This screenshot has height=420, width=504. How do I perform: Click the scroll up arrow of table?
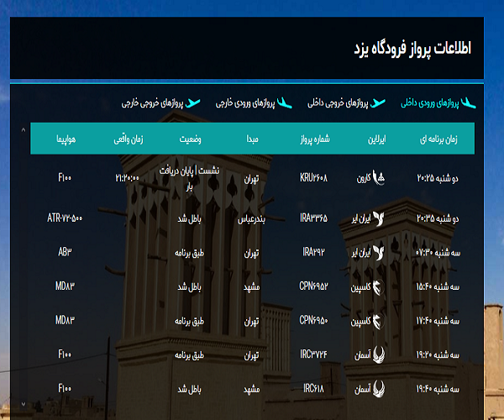point(24,130)
